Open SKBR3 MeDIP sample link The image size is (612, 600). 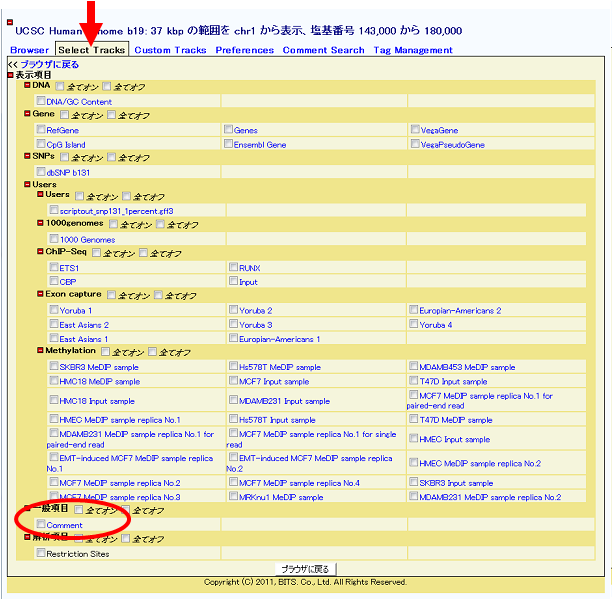(99, 367)
